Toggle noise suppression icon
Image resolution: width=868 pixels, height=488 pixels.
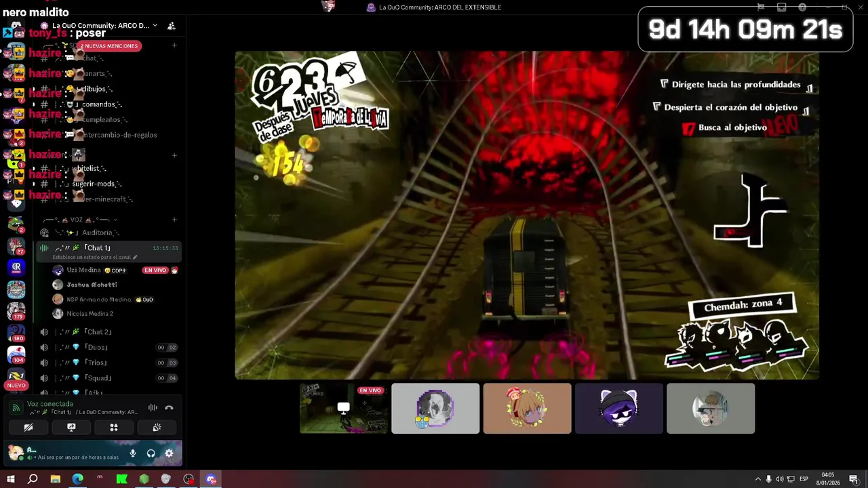(x=153, y=408)
